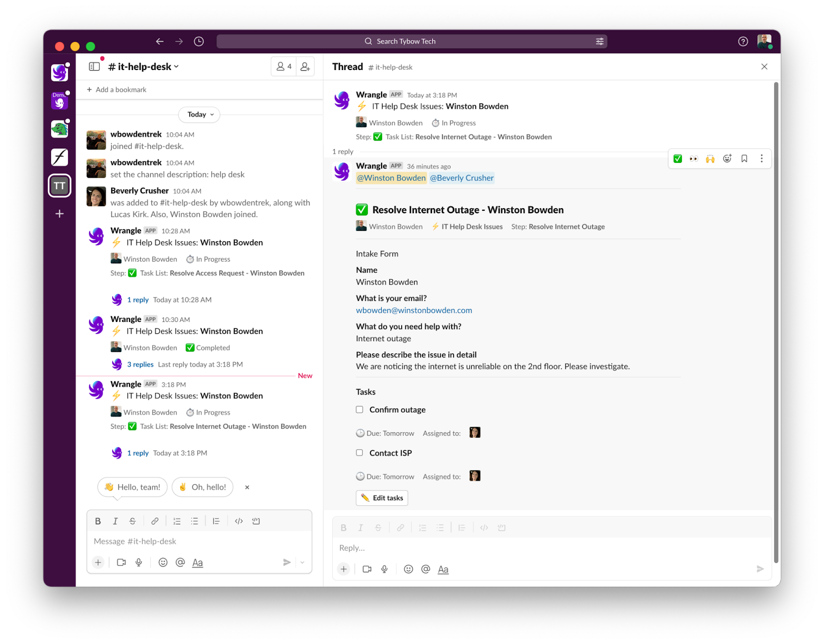The width and height of the screenshot is (824, 644).
Task: Toggle formatting in thread reply
Action: coord(443,569)
